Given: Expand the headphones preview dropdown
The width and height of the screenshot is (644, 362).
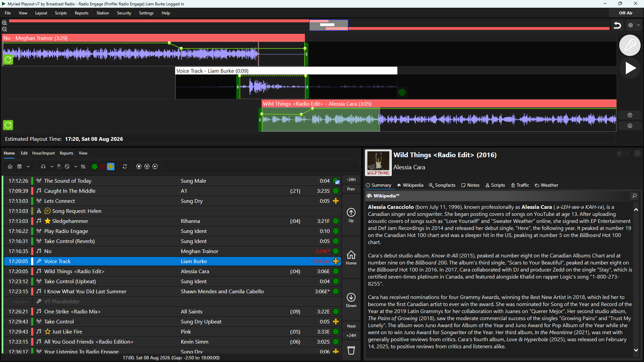Looking at the screenshot, I should 52,167.
